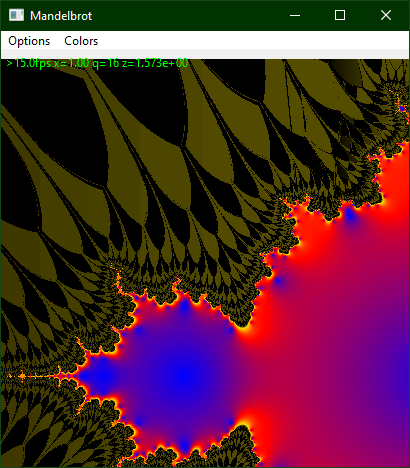Click the Mandelbrot title text
410x468 pixels.
pyautogui.click(x=61, y=16)
